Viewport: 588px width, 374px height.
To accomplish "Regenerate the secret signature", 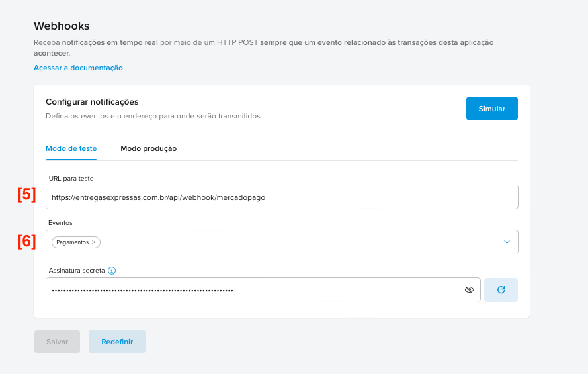I will click(501, 290).
